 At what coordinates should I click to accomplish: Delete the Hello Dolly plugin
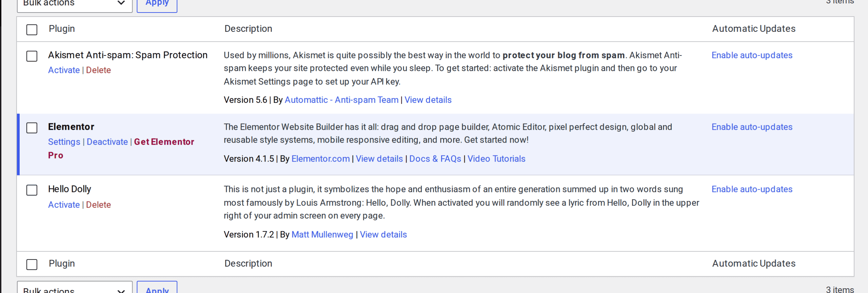tap(98, 205)
